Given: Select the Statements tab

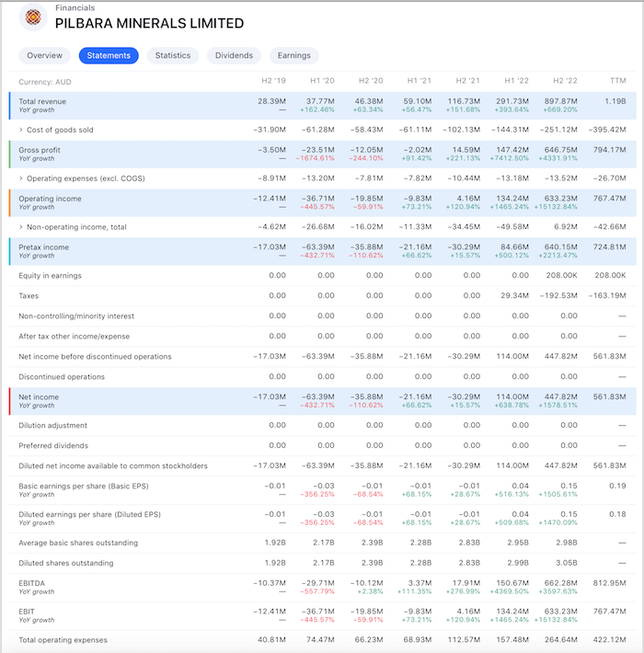Looking at the screenshot, I should tap(109, 55).
